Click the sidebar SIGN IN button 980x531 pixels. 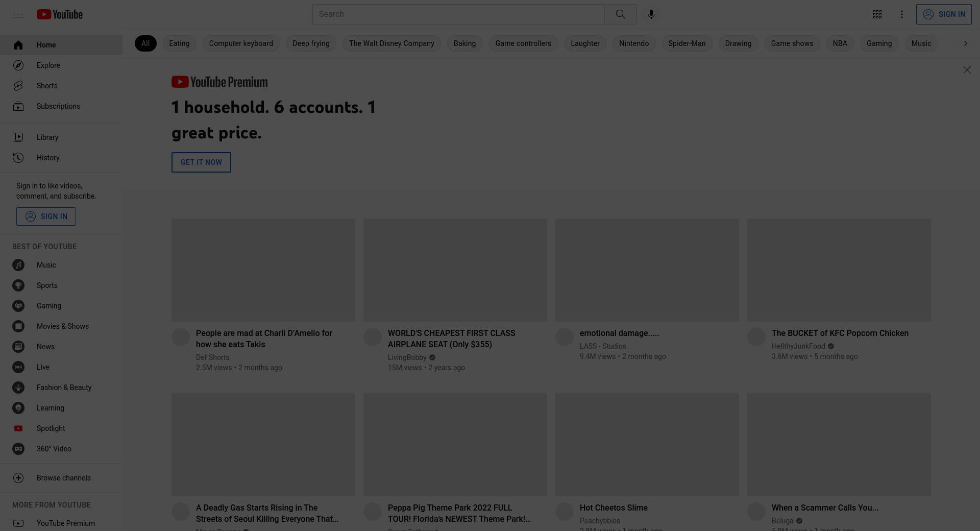pyautogui.click(x=46, y=216)
